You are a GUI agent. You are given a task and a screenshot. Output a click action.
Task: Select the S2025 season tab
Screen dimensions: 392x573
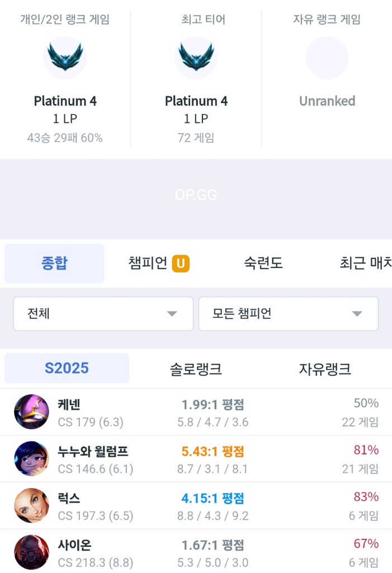point(67,368)
